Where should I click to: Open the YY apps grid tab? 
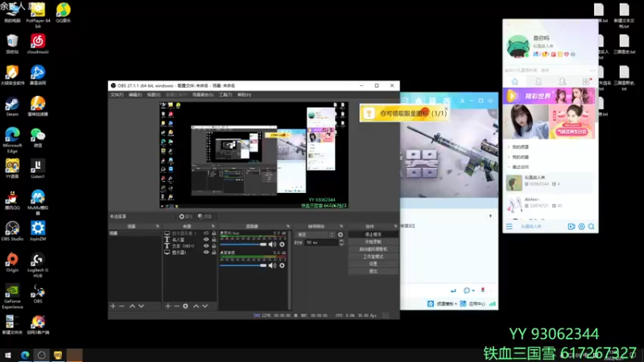pyautogui.click(x=587, y=82)
